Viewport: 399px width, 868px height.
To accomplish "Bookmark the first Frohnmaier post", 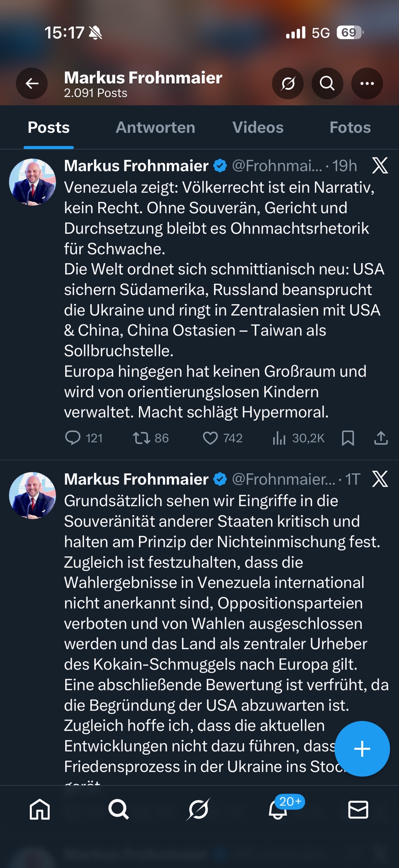I will pyautogui.click(x=348, y=438).
